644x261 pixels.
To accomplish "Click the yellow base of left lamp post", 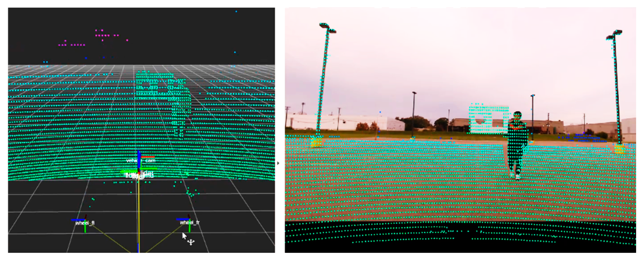I will coord(316,143).
